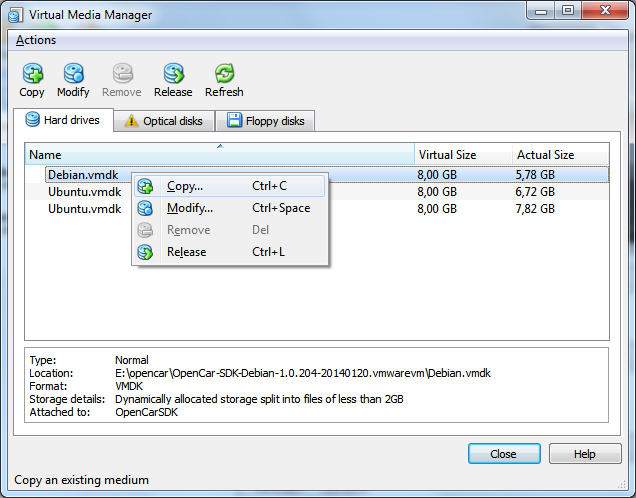636x498 pixels.
Task: Click the Copy label in toolbar
Action: point(32,92)
